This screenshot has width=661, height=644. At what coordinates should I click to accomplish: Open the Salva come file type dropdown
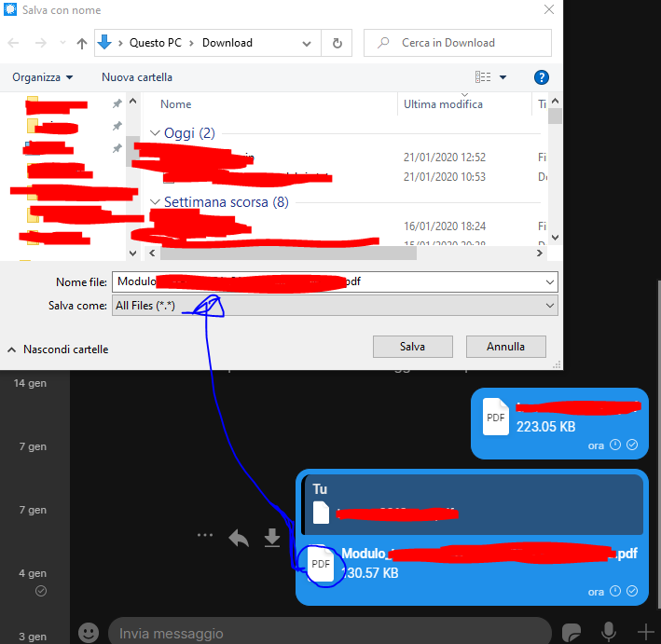tap(335, 306)
